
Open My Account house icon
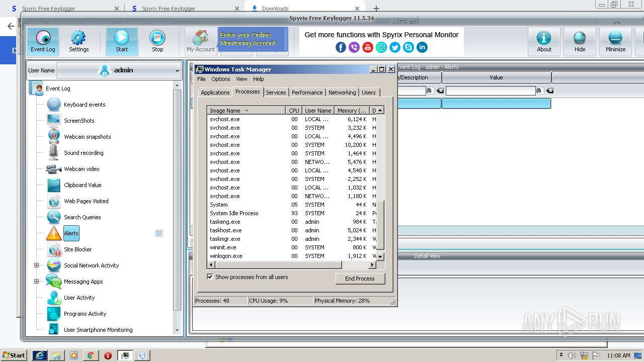pos(201,41)
